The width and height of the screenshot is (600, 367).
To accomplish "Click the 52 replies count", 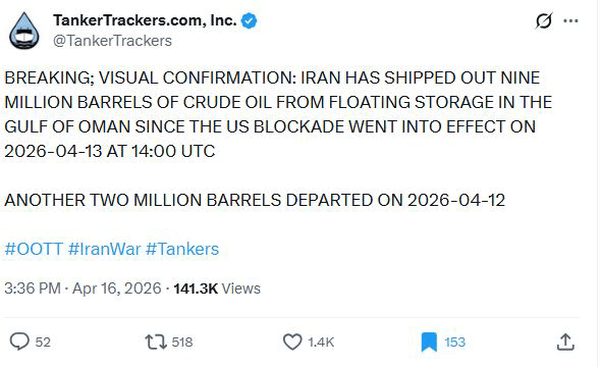I will point(43,342).
